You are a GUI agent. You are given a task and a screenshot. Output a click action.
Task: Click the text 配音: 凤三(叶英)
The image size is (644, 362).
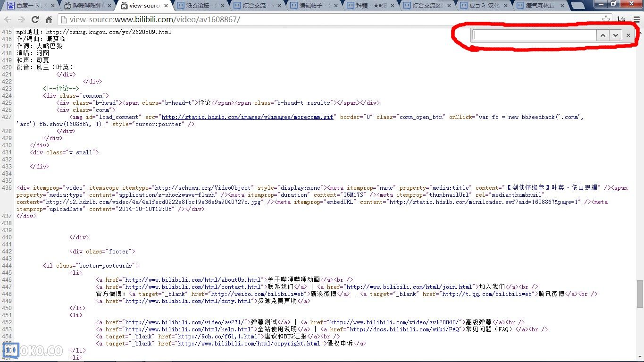45,67
